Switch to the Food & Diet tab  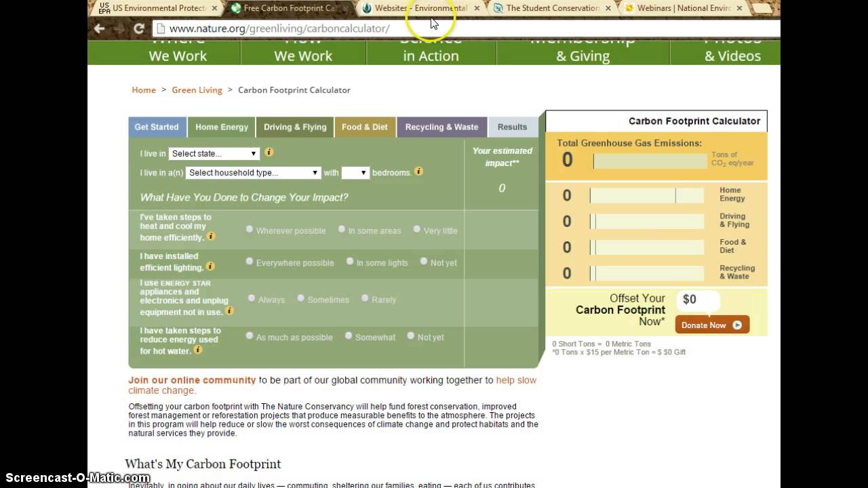coord(365,127)
